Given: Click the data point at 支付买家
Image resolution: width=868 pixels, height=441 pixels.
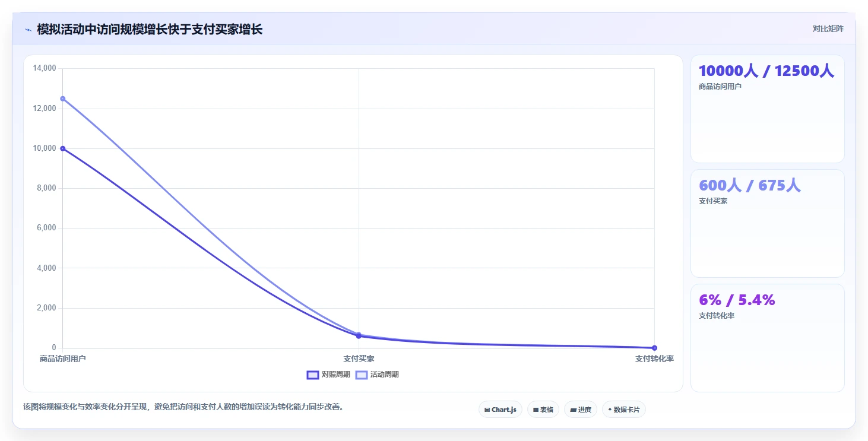Looking at the screenshot, I should point(359,335).
